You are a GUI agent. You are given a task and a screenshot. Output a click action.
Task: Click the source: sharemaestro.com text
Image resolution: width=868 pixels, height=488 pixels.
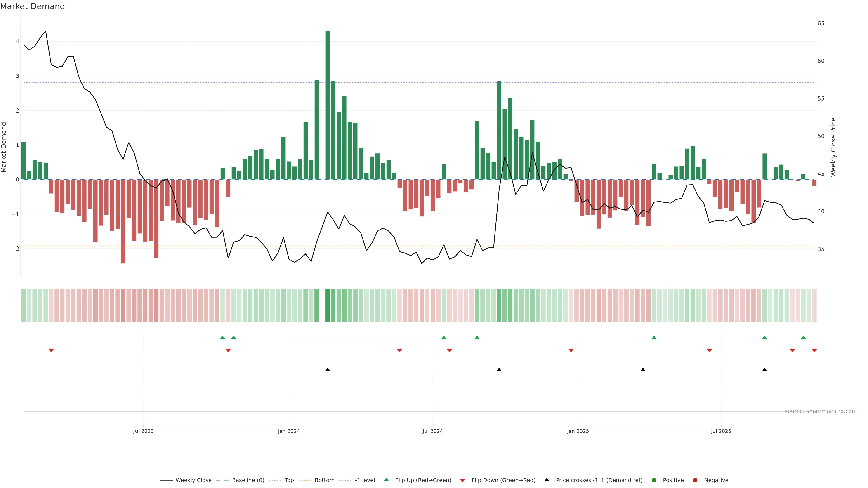[x=821, y=411]
